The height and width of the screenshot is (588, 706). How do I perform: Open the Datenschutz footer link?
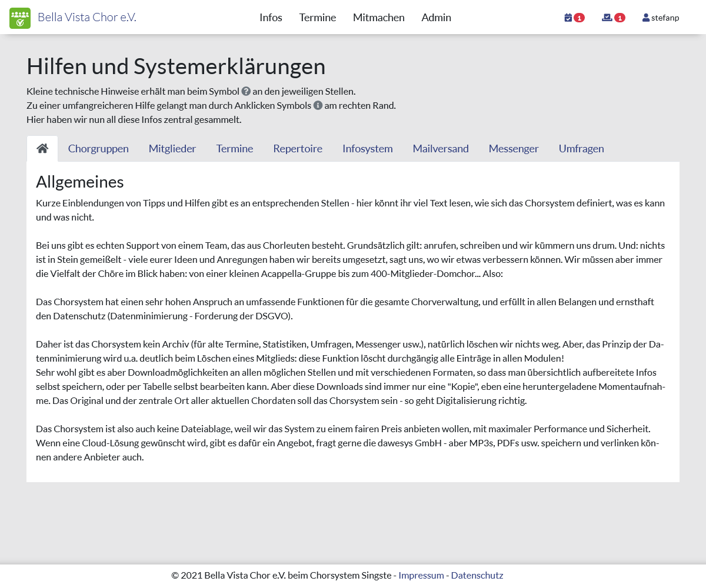coord(477,576)
